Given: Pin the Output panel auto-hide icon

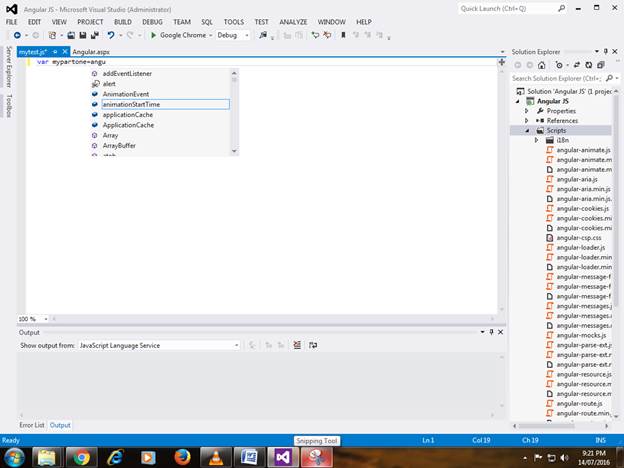Looking at the screenshot, I should coord(491,332).
